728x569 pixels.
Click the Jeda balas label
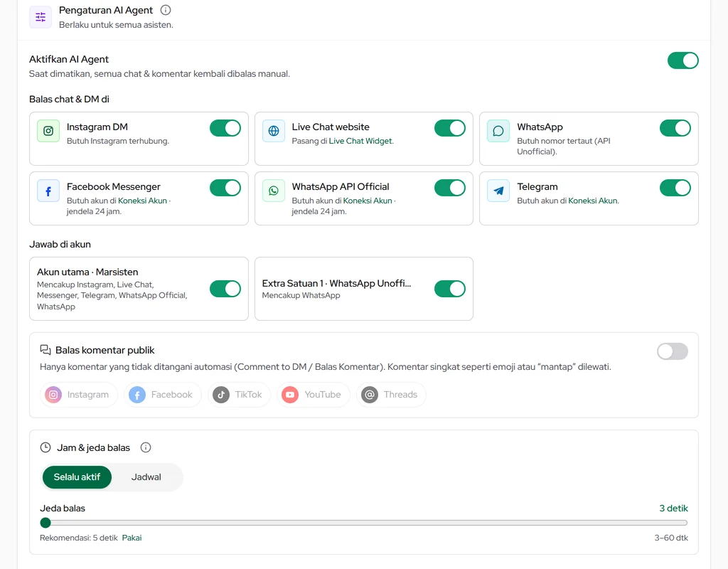tap(63, 508)
